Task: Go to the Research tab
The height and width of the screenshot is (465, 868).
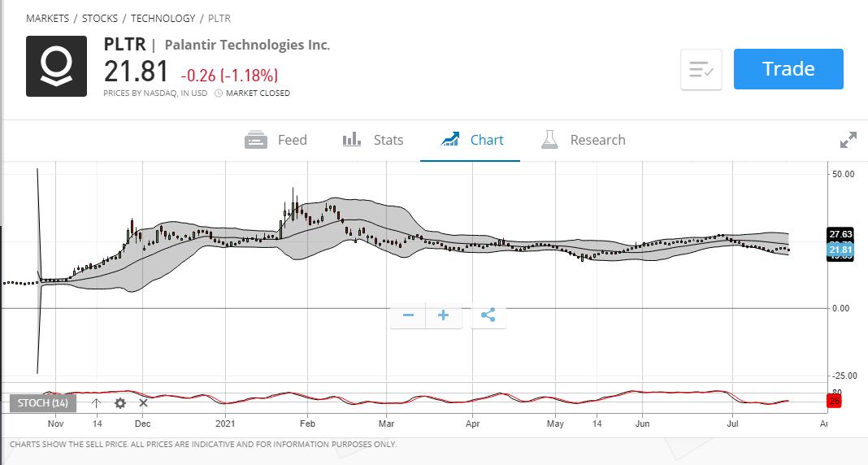Action: pyautogui.click(x=584, y=140)
